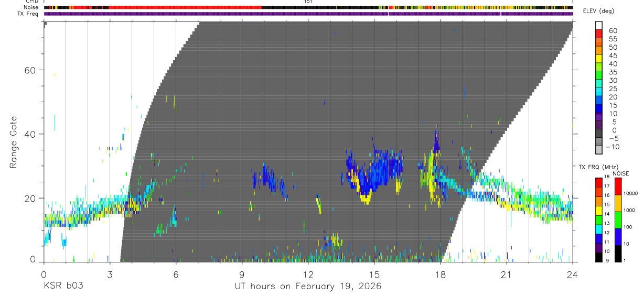Click the '30' label on ELEV color bar
Screen dimensions: 644x297
[613, 80]
